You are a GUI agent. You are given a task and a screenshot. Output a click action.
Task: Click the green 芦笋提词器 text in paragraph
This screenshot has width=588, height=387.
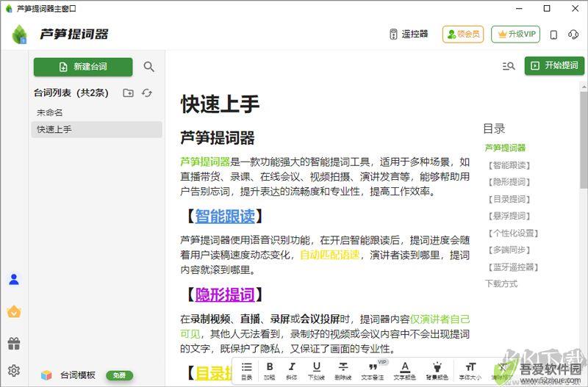point(205,162)
